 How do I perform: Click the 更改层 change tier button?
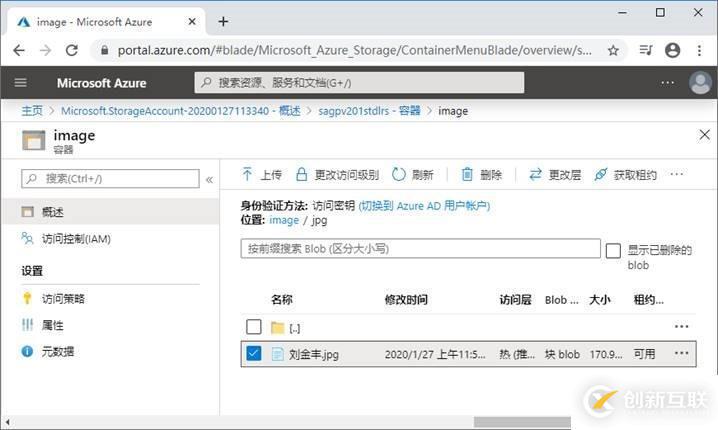coord(555,174)
